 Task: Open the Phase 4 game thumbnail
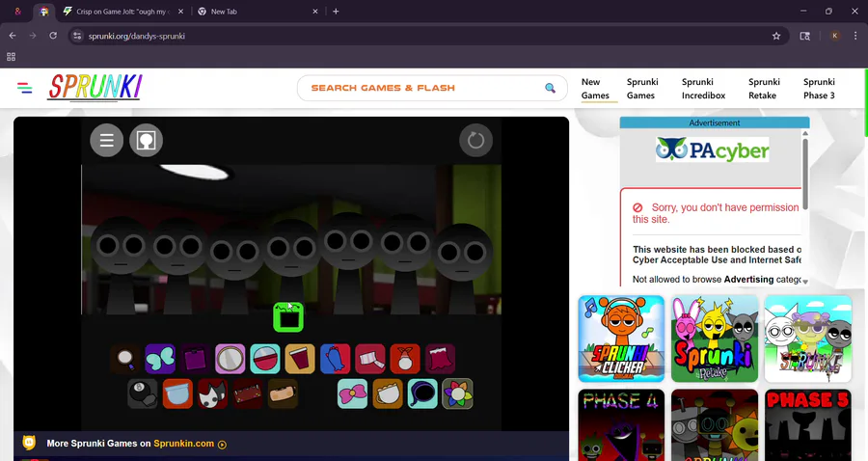pyautogui.click(x=621, y=425)
